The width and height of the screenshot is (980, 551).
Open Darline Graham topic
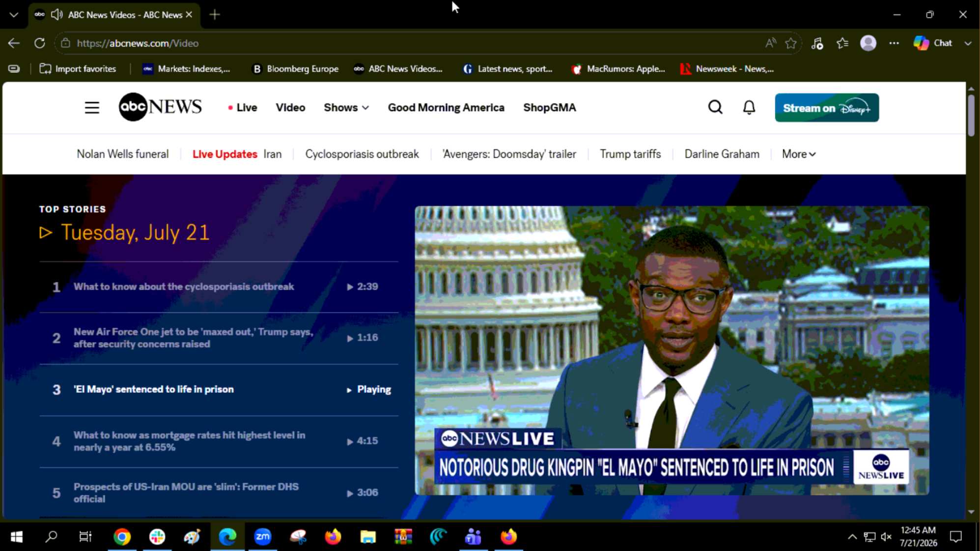pos(722,154)
